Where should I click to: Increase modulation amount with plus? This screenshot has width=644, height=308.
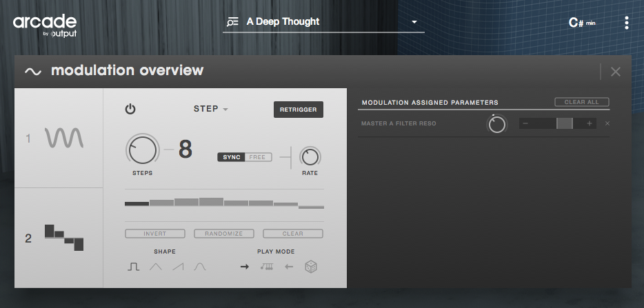590,123
